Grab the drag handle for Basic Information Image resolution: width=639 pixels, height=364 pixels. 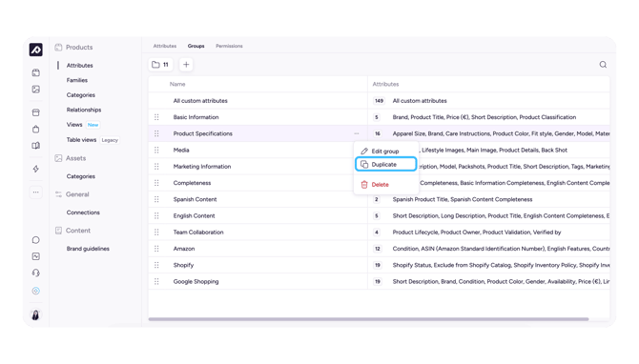point(156,117)
